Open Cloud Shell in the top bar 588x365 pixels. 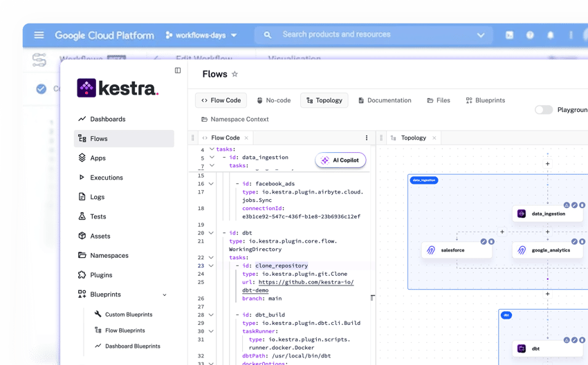coord(509,35)
